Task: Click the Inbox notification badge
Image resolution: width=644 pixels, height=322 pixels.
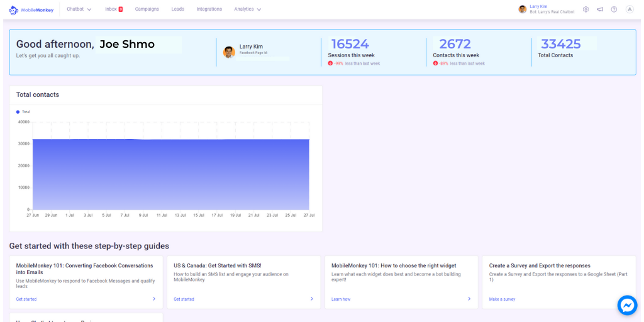Action: click(x=121, y=9)
